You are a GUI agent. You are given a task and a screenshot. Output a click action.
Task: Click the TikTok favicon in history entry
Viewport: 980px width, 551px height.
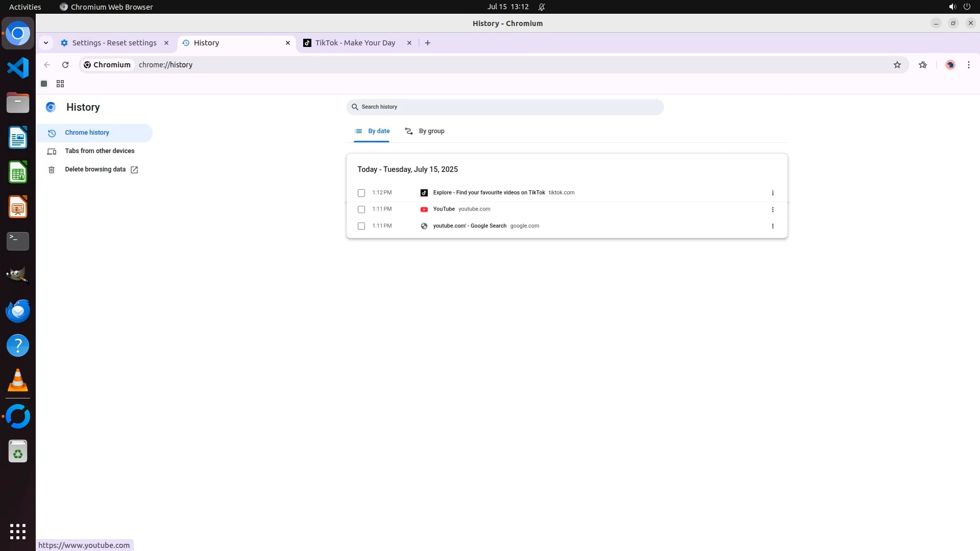point(424,193)
